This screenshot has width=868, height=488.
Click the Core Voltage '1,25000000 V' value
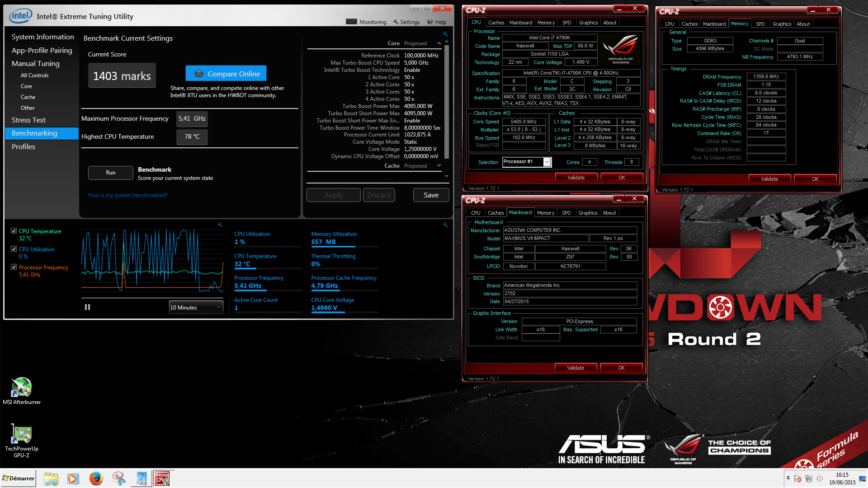tap(420, 149)
